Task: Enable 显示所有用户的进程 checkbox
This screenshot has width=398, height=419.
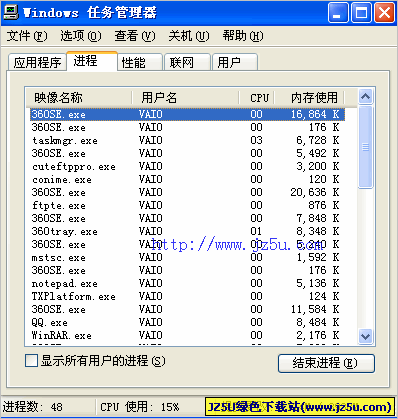Action: coord(31,361)
